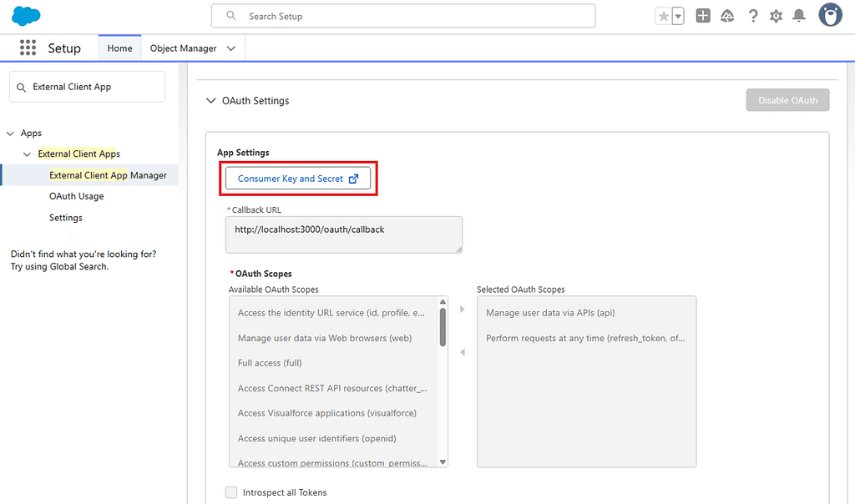Click the external link icon on Consumer Key
855x504 pixels.
tap(353, 179)
